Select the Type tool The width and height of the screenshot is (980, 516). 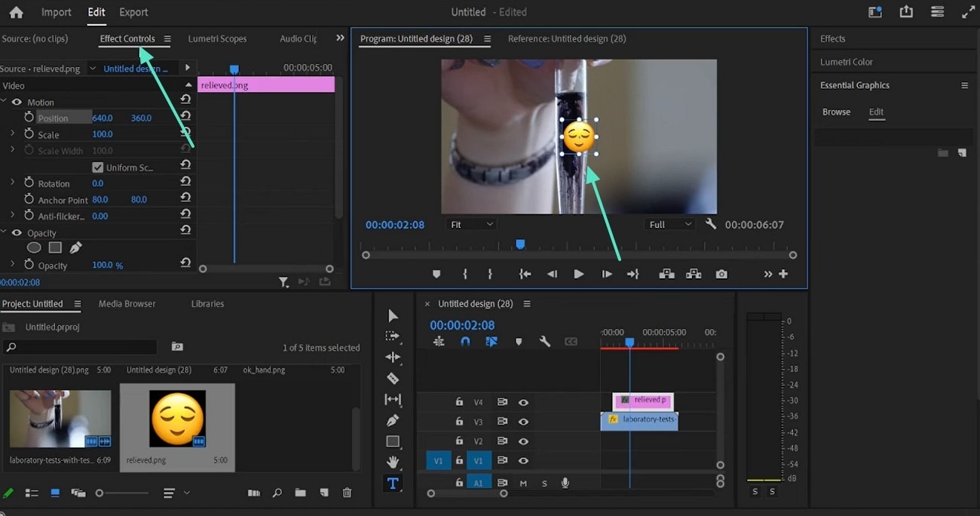pyautogui.click(x=392, y=483)
